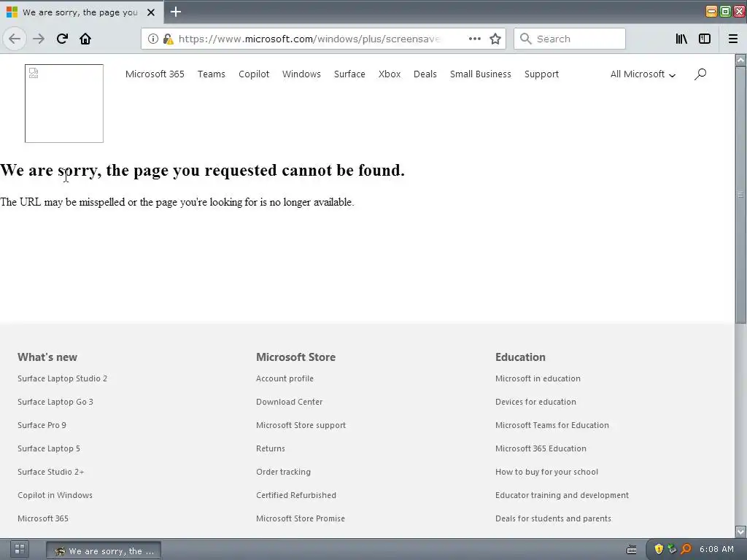Open the Deals nav item
This screenshot has width=747, height=560.
[x=425, y=74]
